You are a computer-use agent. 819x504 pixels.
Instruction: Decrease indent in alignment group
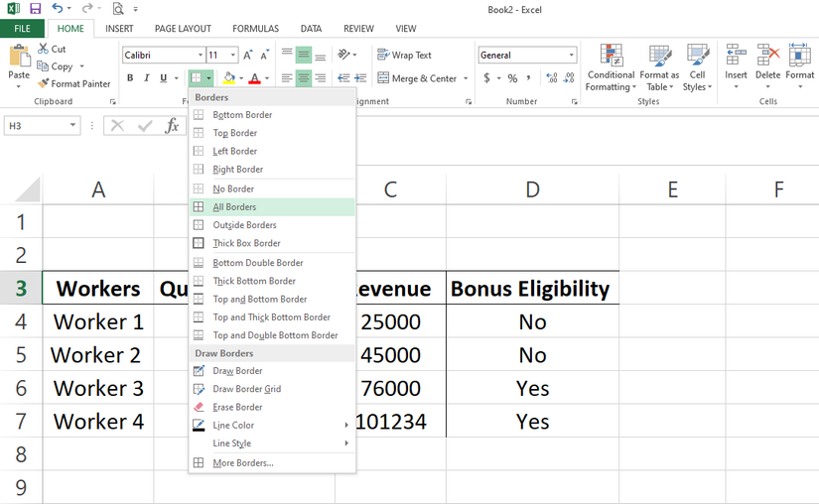(343, 78)
